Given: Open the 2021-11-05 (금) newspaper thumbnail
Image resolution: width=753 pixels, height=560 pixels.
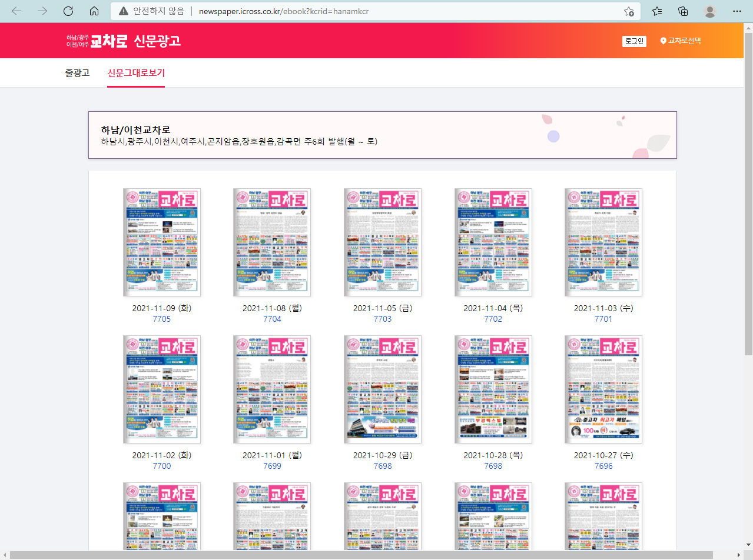Looking at the screenshot, I should click(x=383, y=242).
